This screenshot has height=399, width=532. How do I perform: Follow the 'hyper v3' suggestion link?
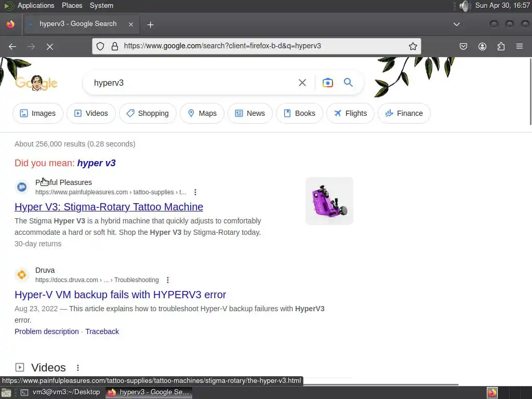tap(96, 163)
